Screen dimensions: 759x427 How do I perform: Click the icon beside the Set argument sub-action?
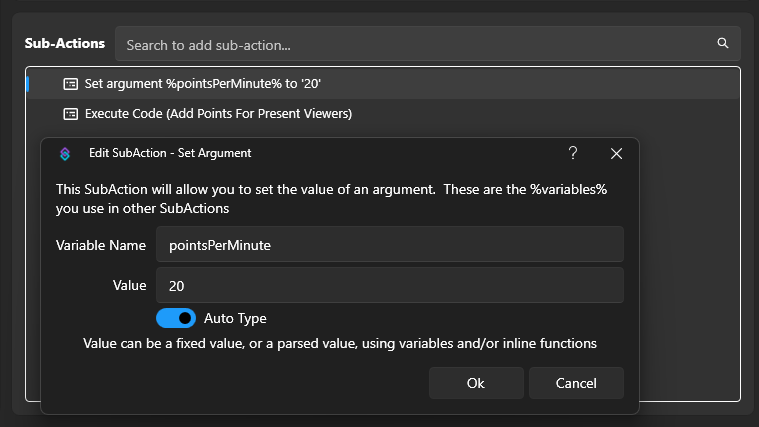70,84
